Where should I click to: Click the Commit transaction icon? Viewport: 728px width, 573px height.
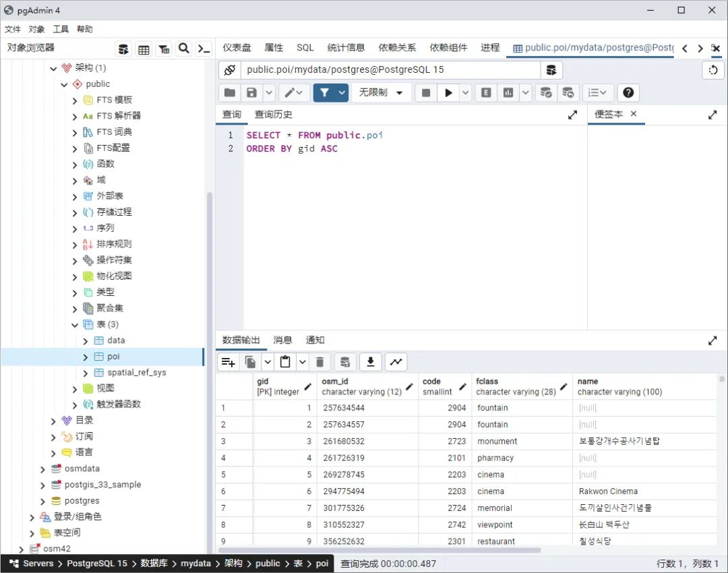coord(546,92)
